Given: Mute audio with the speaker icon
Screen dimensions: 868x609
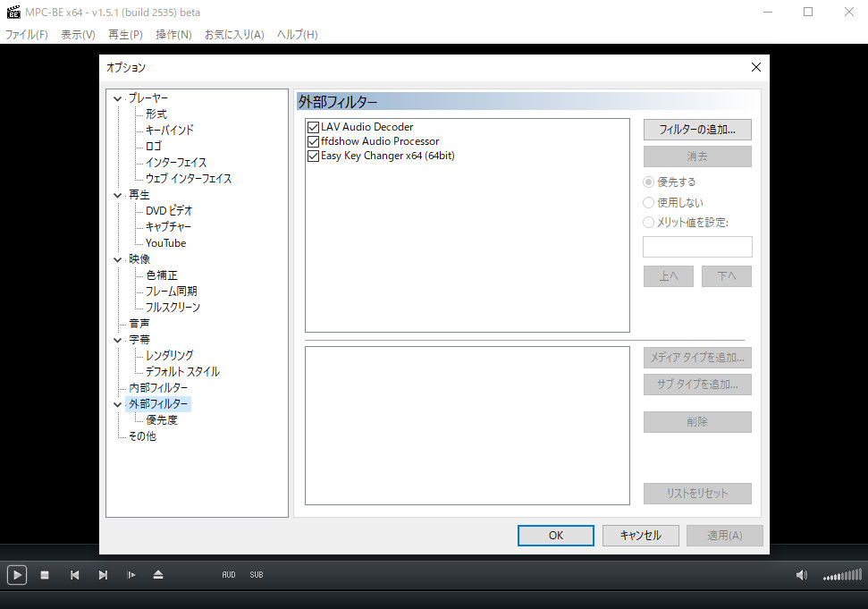Looking at the screenshot, I should point(802,575).
